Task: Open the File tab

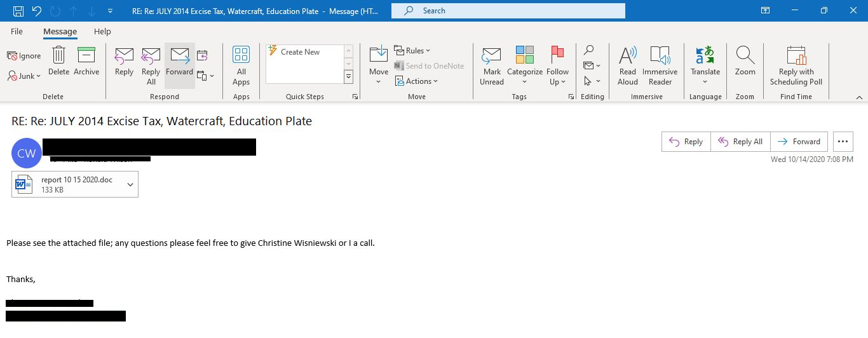Action: pyautogui.click(x=17, y=32)
